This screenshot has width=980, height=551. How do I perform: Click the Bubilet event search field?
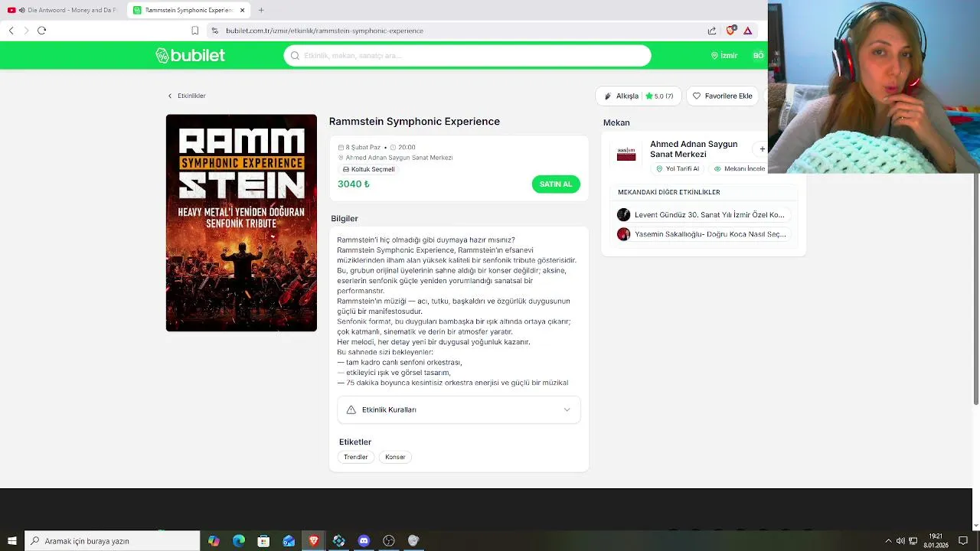click(x=467, y=56)
